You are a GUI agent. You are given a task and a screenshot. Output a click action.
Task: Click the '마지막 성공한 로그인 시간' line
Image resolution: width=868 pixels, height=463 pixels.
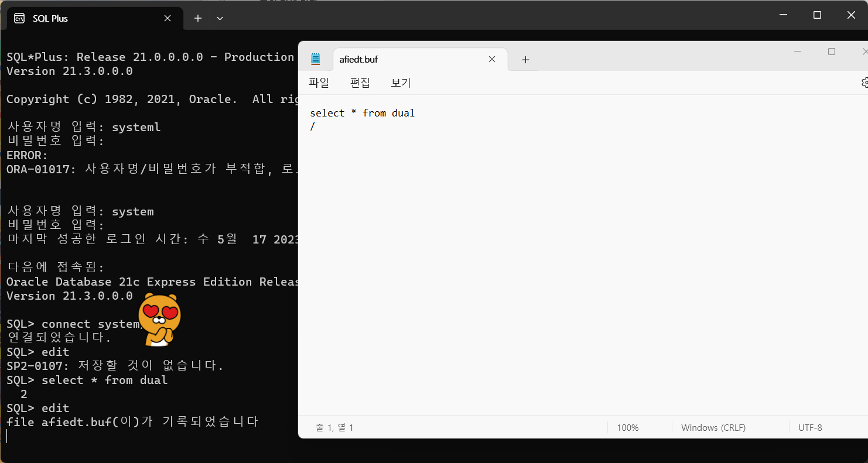(x=152, y=239)
